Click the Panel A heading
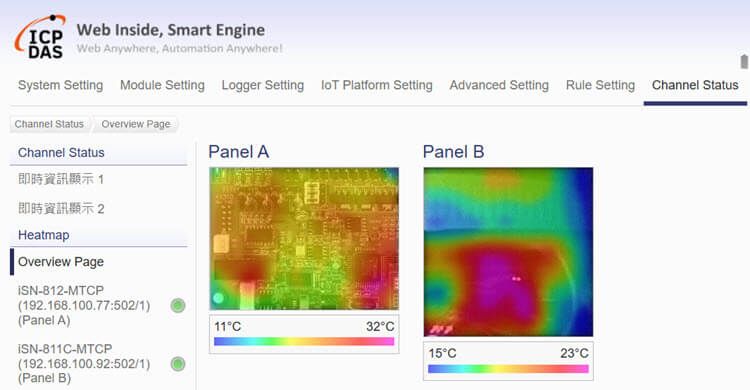Screen dimensions: 750x390 (239, 152)
